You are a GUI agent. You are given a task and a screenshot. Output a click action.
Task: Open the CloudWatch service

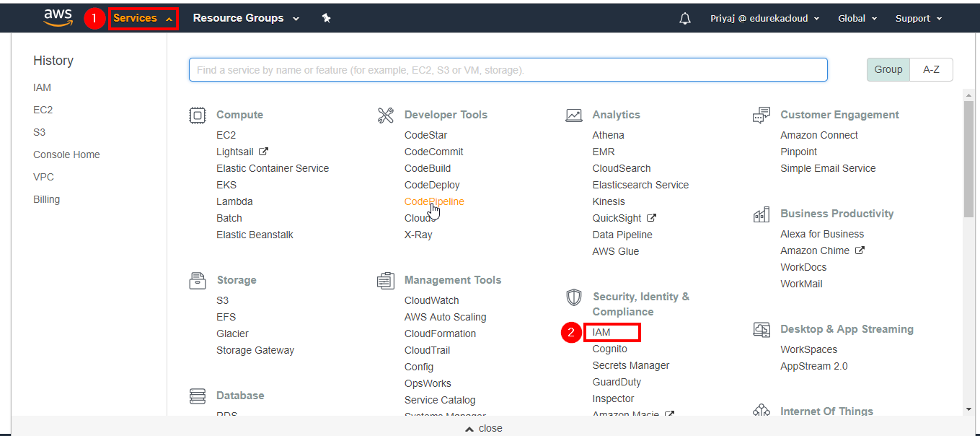pyautogui.click(x=431, y=300)
